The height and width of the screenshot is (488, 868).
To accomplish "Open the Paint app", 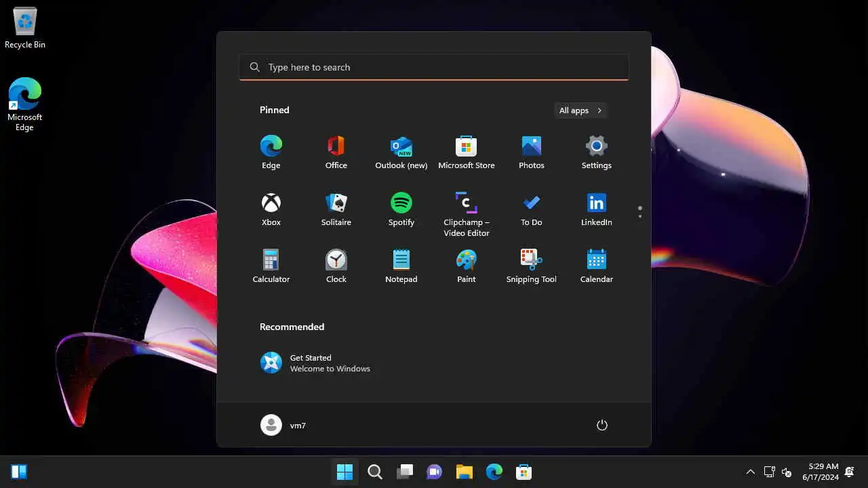I will coord(466,266).
